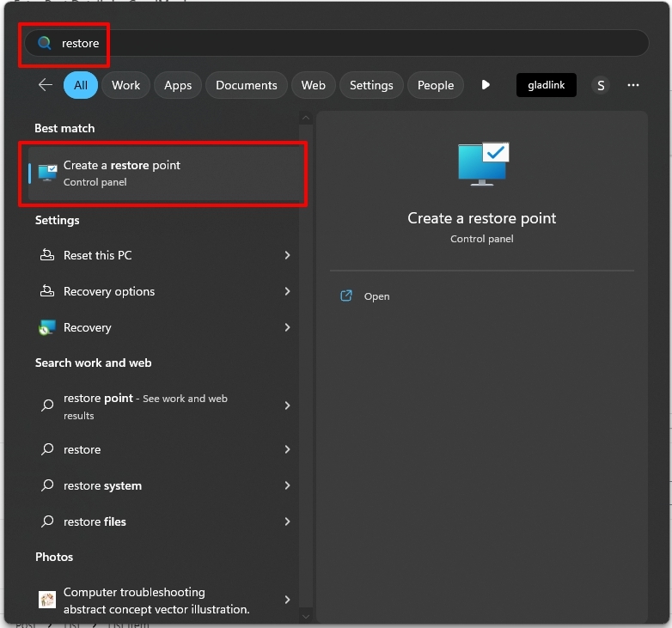Click the gladlink organization button
The image size is (672, 628).
click(x=546, y=85)
